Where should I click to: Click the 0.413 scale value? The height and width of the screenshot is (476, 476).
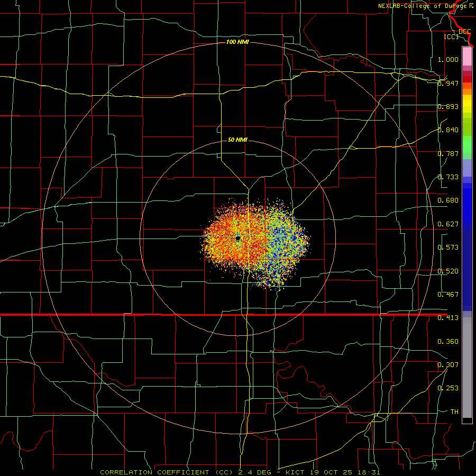[x=448, y=318]
